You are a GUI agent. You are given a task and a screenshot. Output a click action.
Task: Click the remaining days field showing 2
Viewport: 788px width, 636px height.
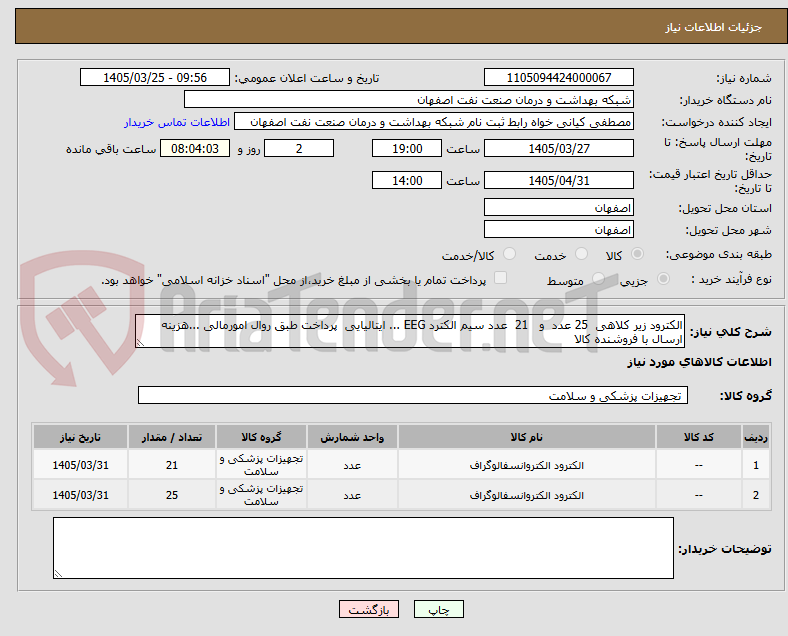[299, 148]
